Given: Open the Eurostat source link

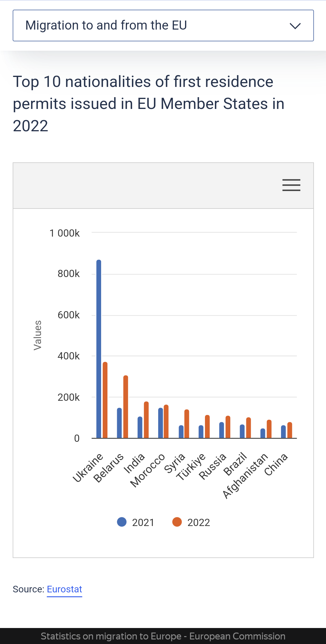Looking at the screenshot, I should point(65,589).
